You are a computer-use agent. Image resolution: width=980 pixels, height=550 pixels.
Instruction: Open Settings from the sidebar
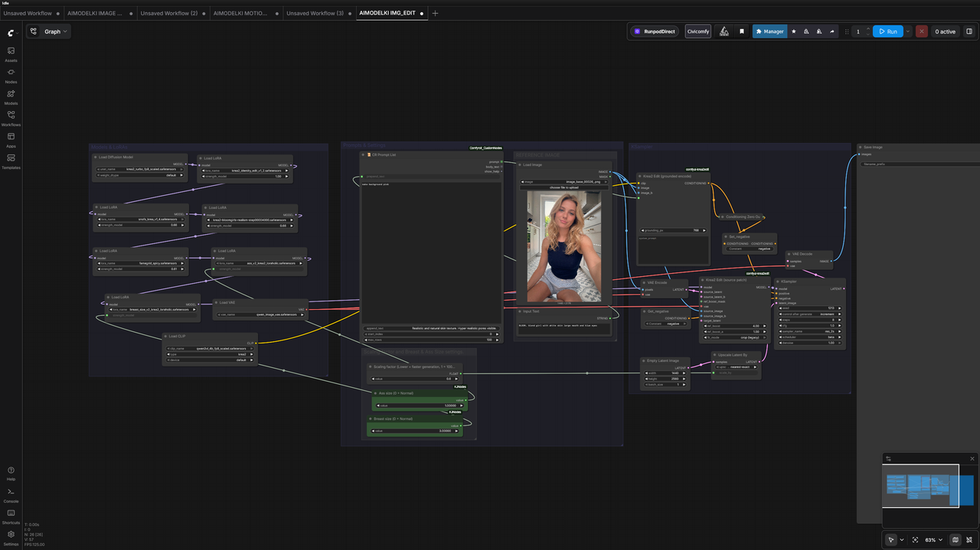pyautogui.click(x=11, y=537)
